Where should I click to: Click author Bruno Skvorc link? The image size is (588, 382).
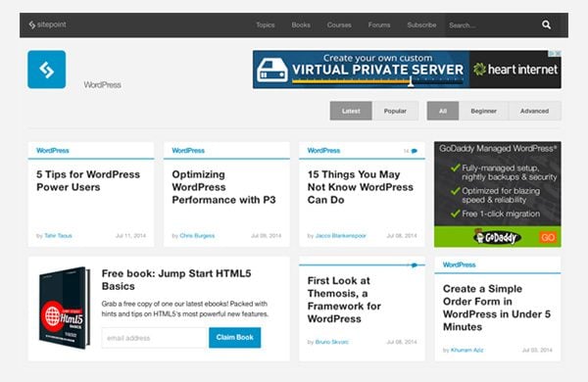point(332,342)
